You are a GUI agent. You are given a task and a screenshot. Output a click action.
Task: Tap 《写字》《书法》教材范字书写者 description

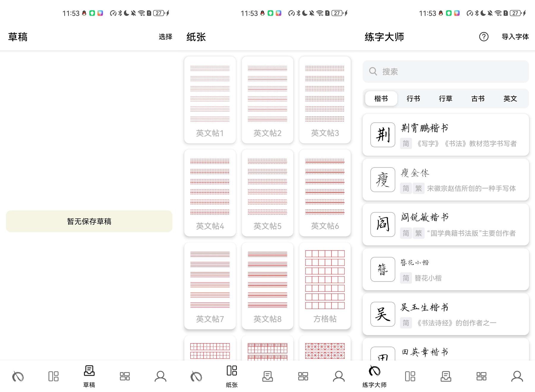(465, 143)
